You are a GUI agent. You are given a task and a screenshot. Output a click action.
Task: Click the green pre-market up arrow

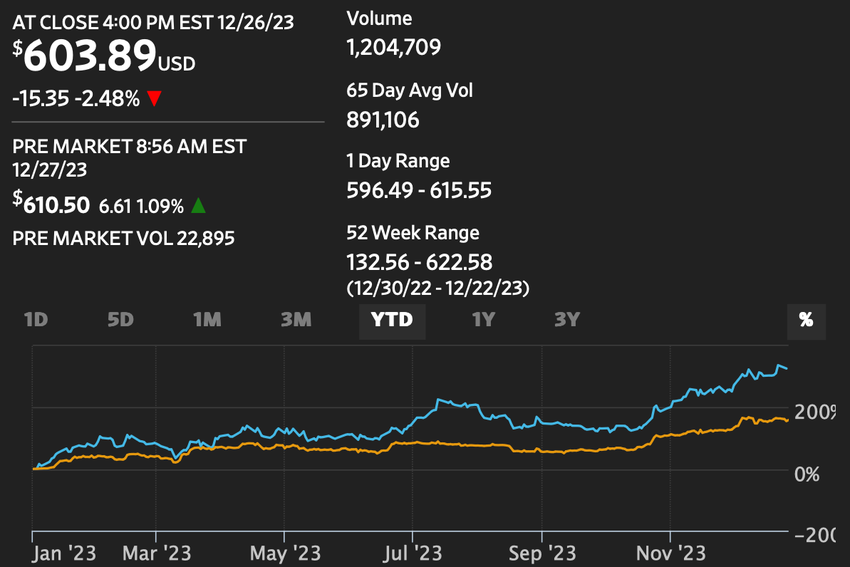point(198,205)
